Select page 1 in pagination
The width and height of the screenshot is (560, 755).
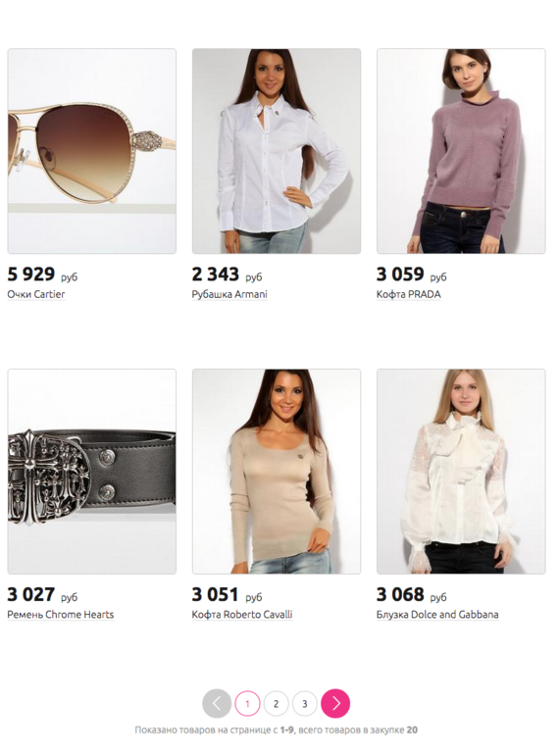tap(247, 703)
